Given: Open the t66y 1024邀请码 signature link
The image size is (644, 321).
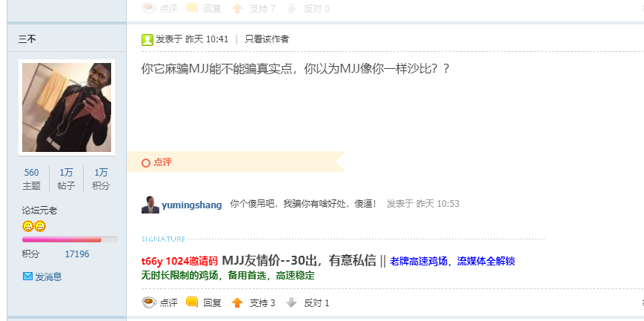Looking at the screenshot, I should 179,261.
